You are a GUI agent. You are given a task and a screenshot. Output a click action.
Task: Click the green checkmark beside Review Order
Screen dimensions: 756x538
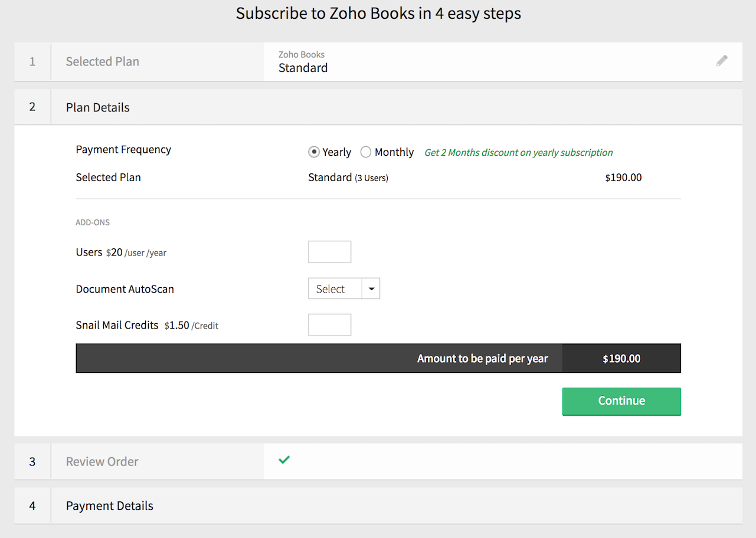[x=284, y=460]
